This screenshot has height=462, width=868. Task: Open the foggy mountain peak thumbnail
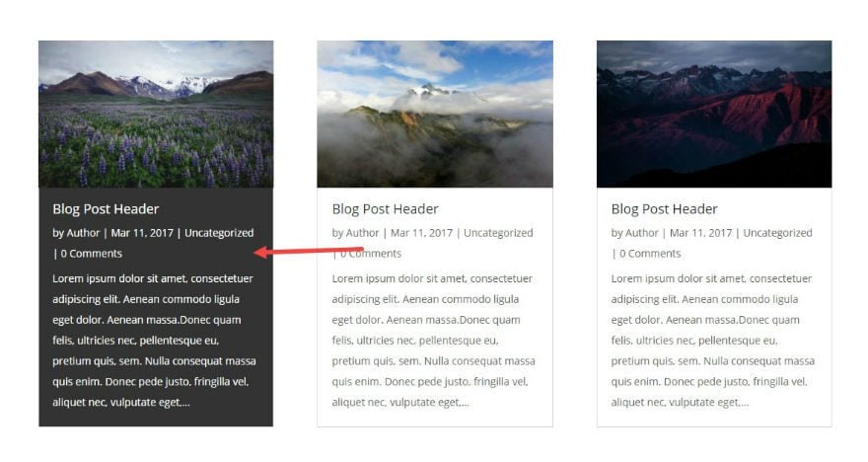pos(435,115)
